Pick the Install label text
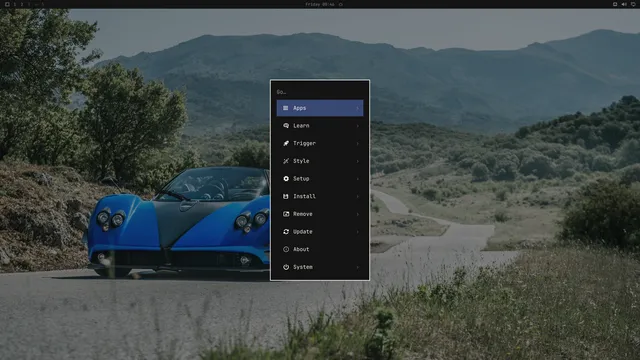The image size is (640, 360). [304, 196]
